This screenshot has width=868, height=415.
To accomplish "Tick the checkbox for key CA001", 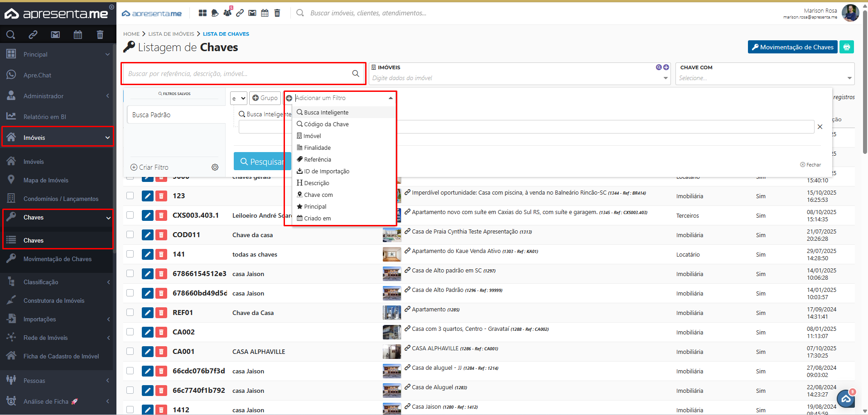I will [x=130, y=351].
